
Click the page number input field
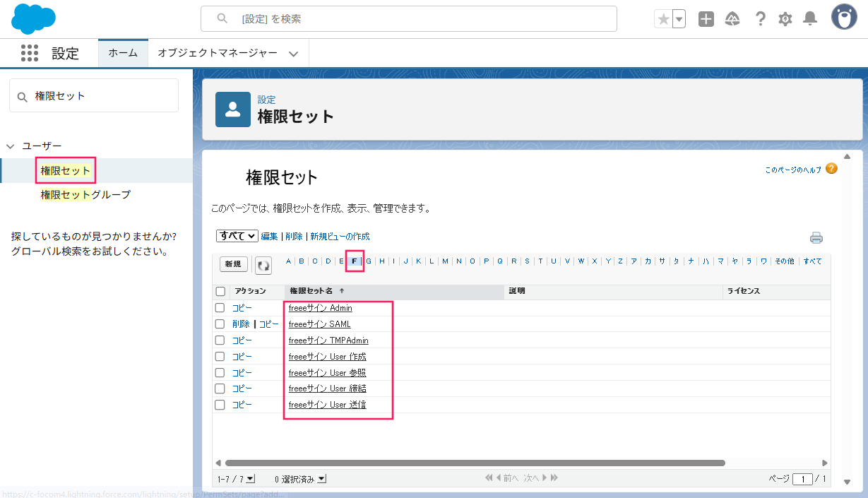[802, 479]
